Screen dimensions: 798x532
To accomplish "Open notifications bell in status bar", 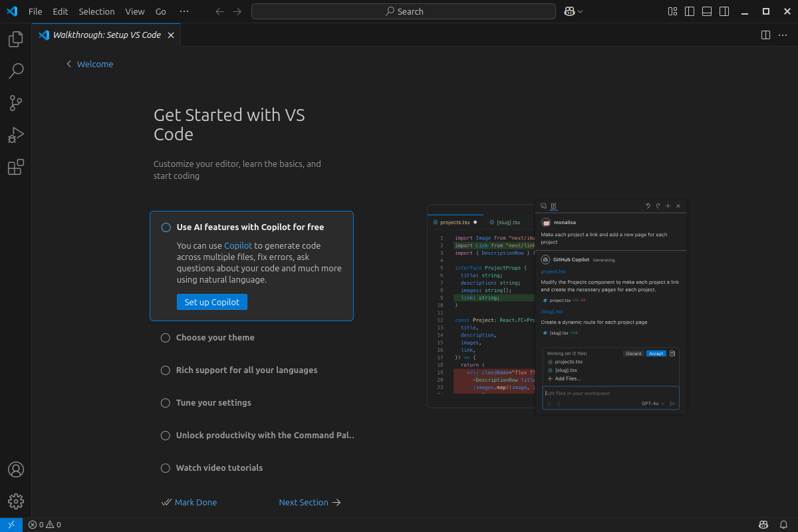I will [785, 525].
